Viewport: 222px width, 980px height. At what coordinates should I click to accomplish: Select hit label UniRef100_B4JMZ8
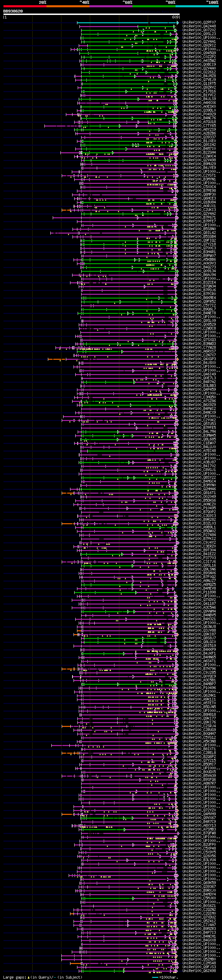click(199, 76)
